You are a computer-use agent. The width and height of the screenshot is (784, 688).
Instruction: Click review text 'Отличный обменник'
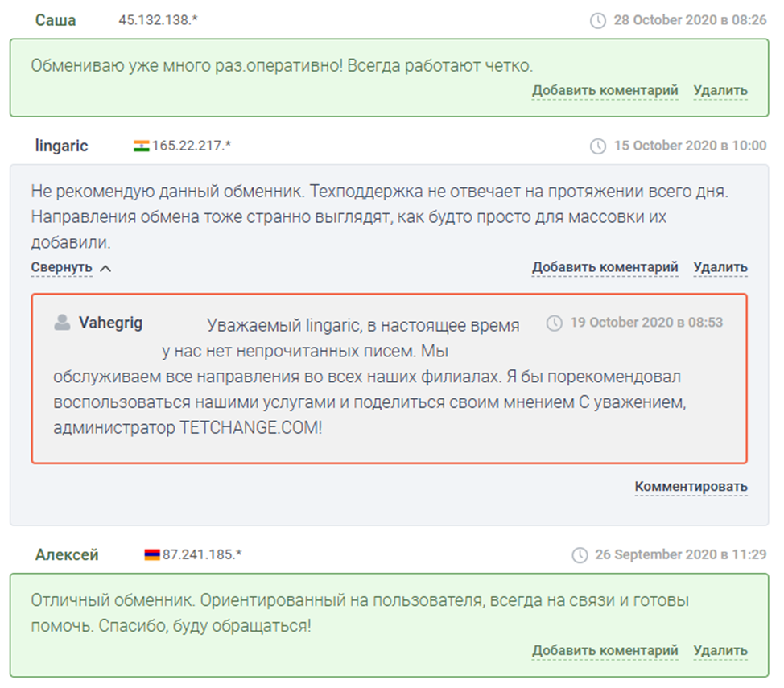point(113,600)
